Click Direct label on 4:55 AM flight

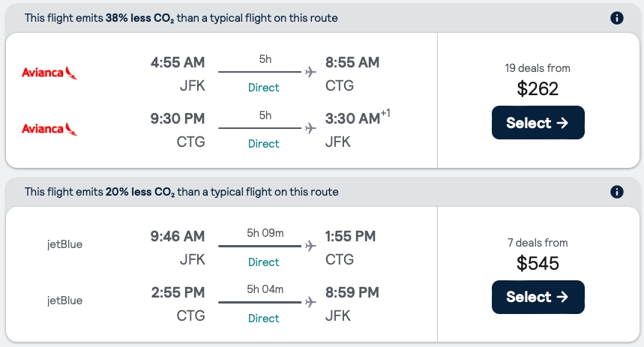tap(263, 88)
